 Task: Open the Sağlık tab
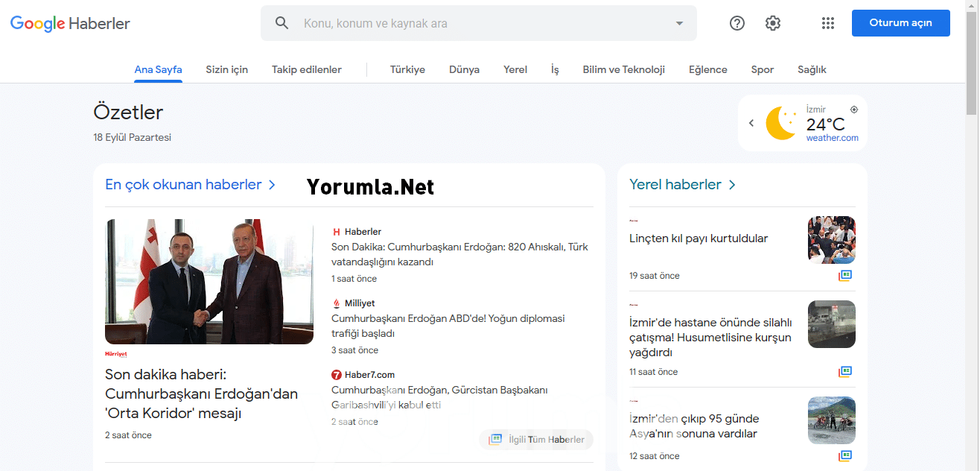812,69
